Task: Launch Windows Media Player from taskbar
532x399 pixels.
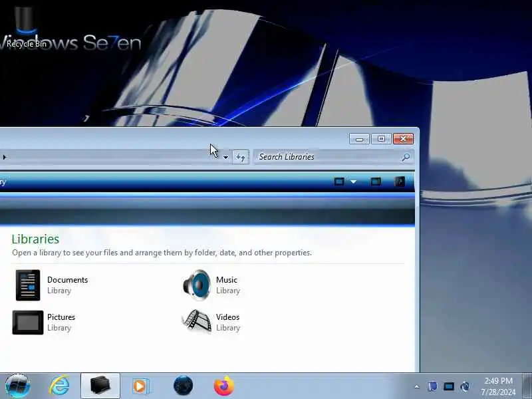Action: 140,386
